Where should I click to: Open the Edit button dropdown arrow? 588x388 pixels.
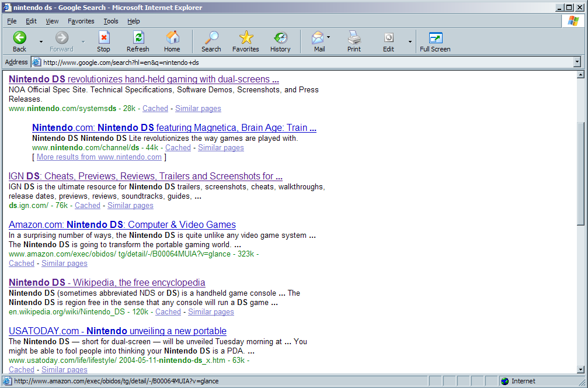pyautogui.click(x=410, y=41)
